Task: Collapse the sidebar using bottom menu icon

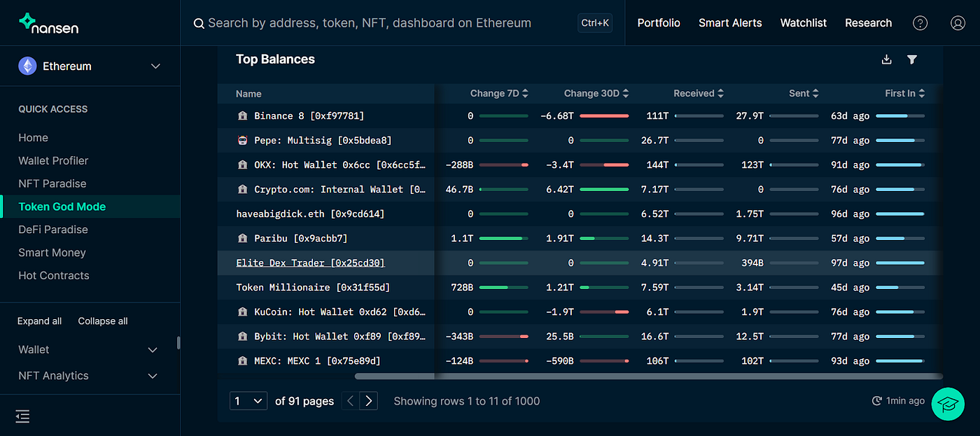Action: [x=22, y=416]
